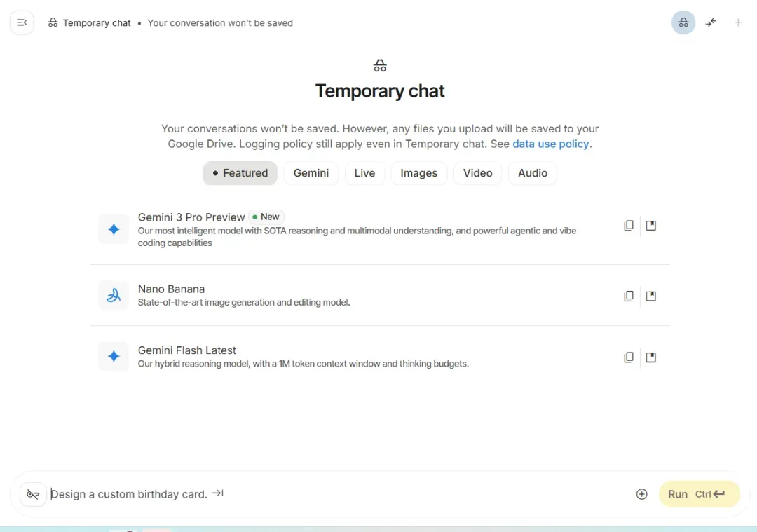The height and width of the screenshot is (532, 757).
Task: Click the Gemini Flash Latest star icon
Action: 114,356
